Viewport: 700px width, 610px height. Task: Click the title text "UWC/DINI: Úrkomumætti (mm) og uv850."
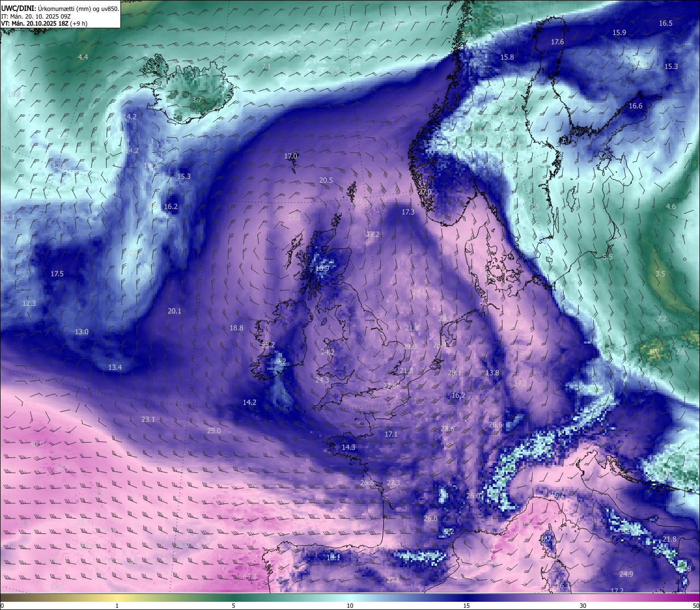(x=60, y=9)
